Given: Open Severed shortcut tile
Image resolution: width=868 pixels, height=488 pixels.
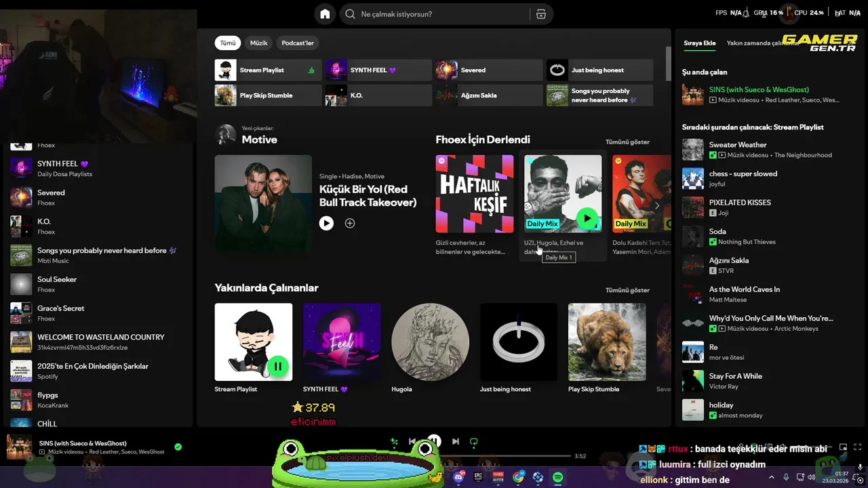Looking at the screenshot, I should point(489,70).
